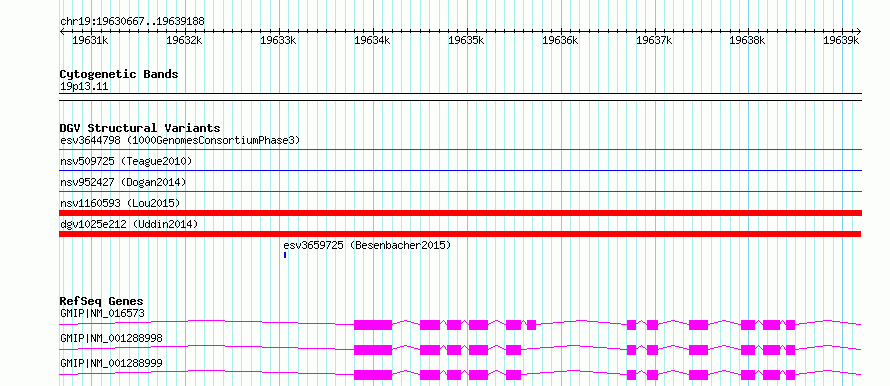
Task: Click the left arrow end of the ruler
Action: tap(62, 31)
